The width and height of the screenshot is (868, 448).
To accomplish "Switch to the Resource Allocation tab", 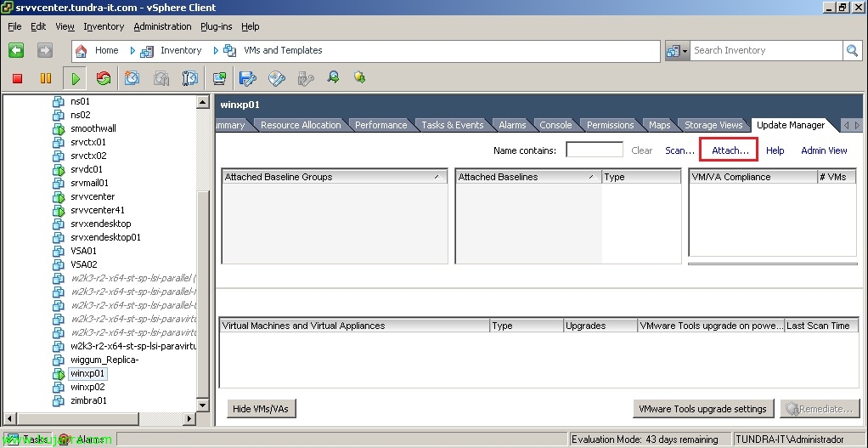I will tap(301, 125).
